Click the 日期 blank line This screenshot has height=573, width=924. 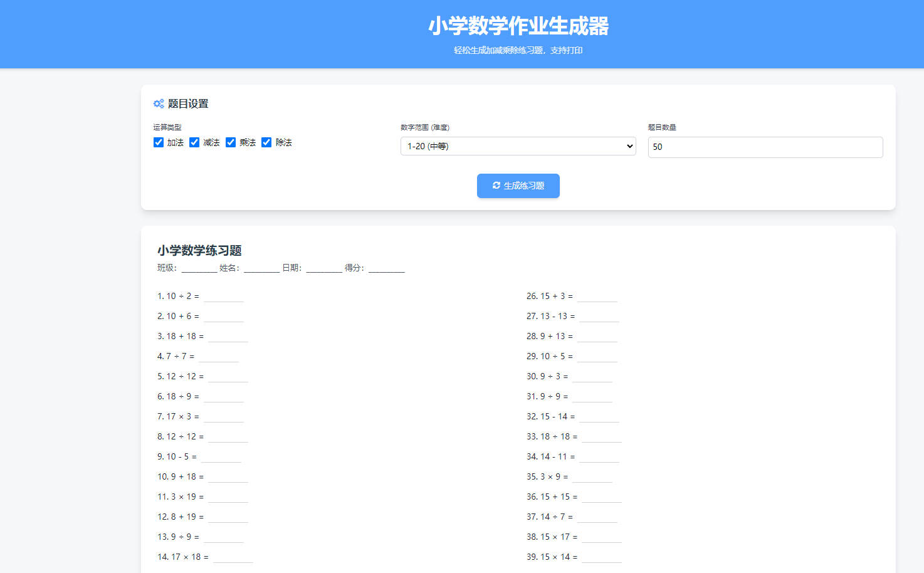(x=324, y=268)
